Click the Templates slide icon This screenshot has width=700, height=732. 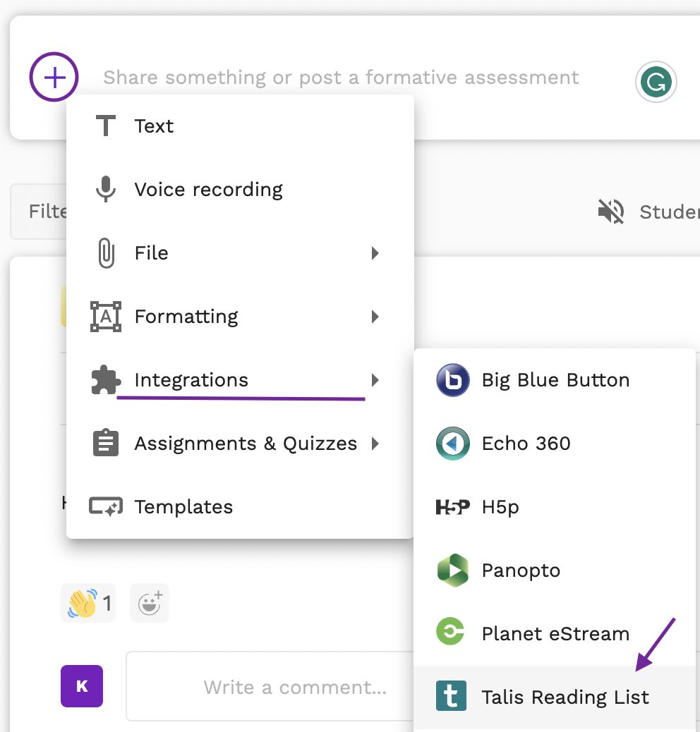tap(106, 506)
